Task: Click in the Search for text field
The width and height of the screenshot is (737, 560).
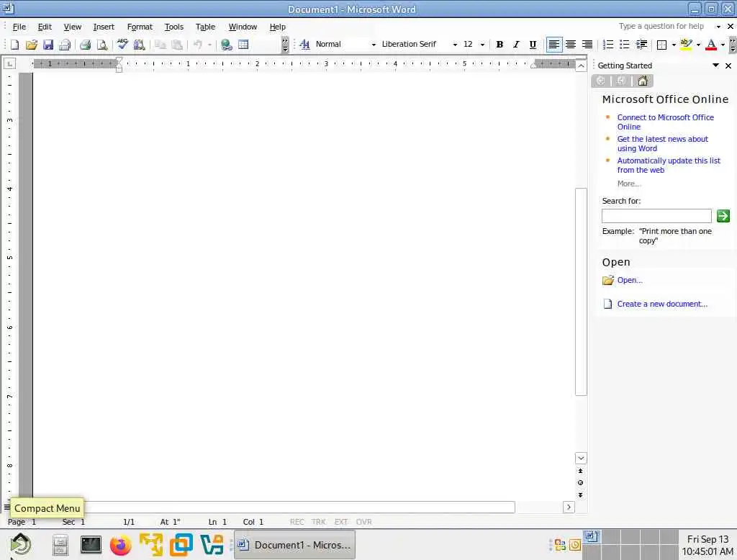Action: pyautogui.click(x=656, y=216)
